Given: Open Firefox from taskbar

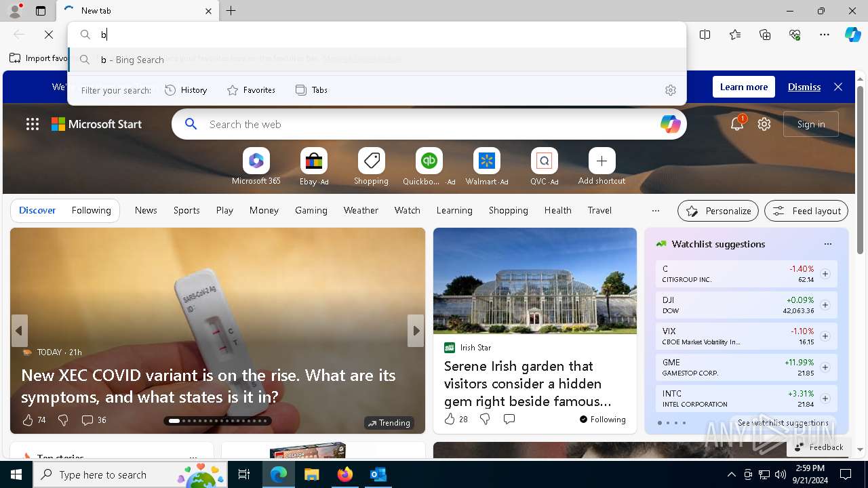Looking at the screenshot, I should pyautogui.click(x=345, y=474).
